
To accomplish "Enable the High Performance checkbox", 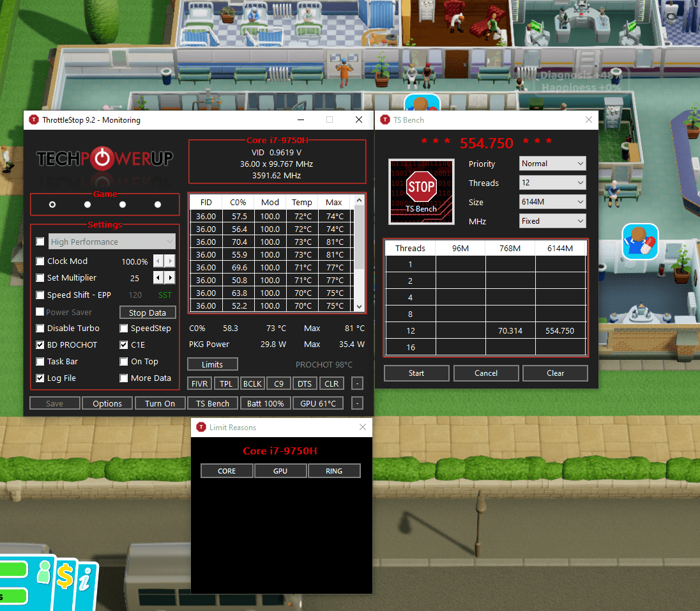I will 40,242.
